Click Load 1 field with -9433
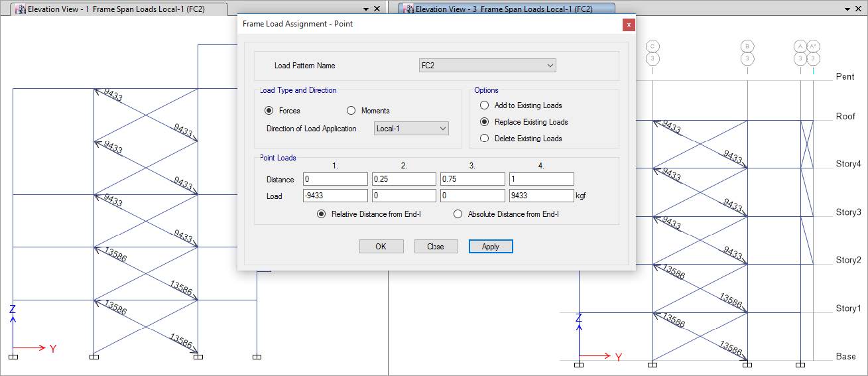The height and width of the screenshot is (376, 868). (336, 196)
